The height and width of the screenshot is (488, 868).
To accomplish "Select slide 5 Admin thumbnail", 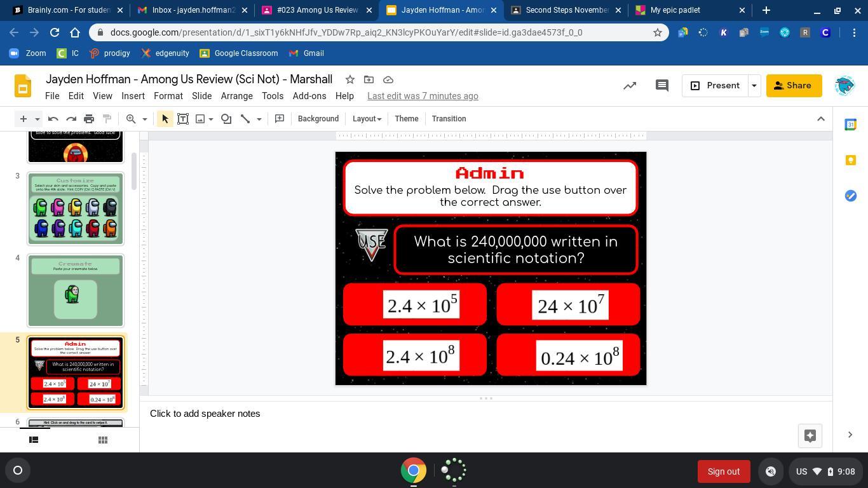I will [x=76, y=373].
